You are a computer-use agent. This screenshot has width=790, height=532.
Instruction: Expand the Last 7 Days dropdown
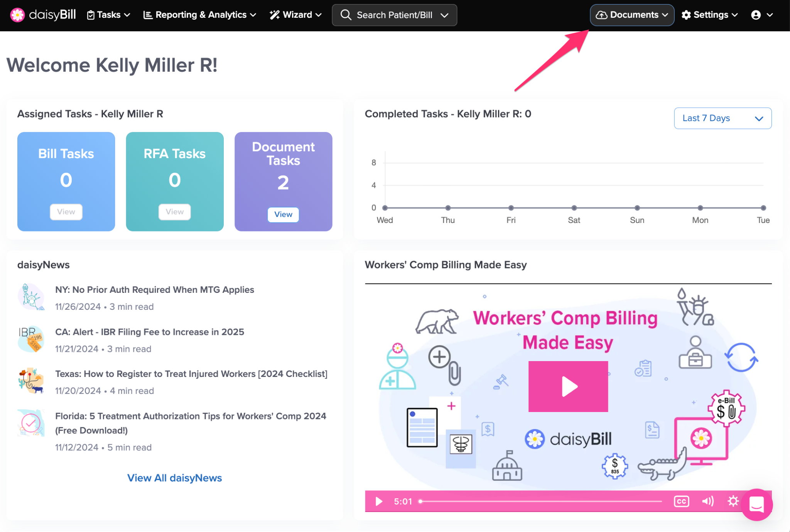pyautogui.click(x=722, y=118)
